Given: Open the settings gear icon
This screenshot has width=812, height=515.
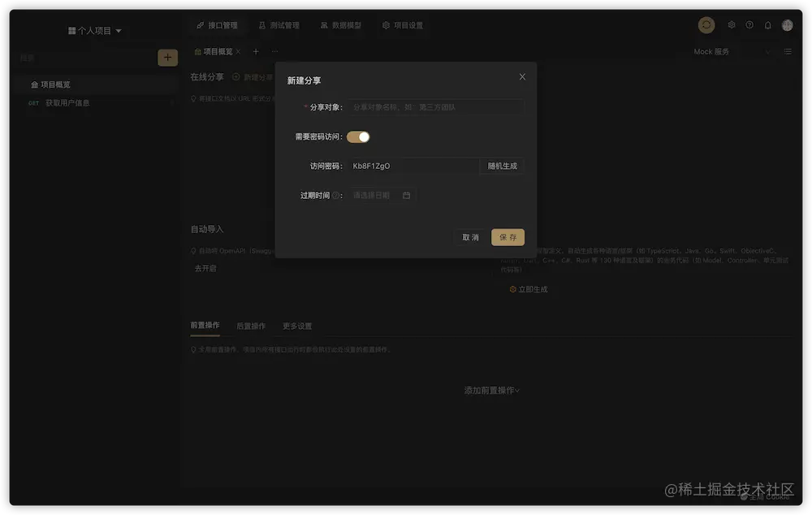Looking at the screenshot, I should point(732,24).
